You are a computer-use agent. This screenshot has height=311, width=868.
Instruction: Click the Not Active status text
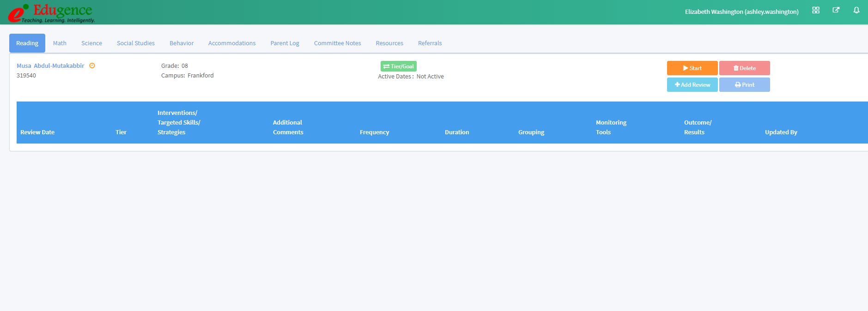[x=430, y=77]
